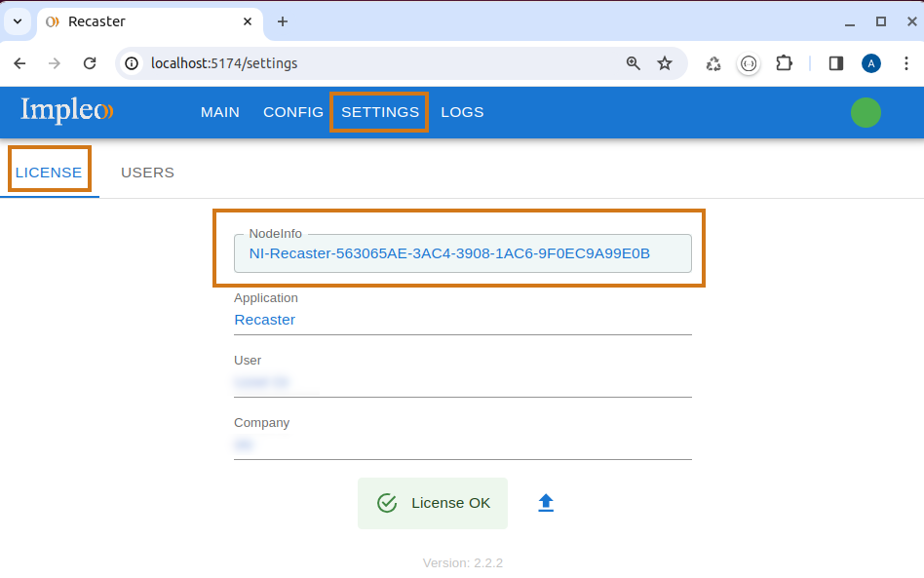Click the upload license arrow icon
The width and height of the screenshot is (924, 578).
click(546, 503)
